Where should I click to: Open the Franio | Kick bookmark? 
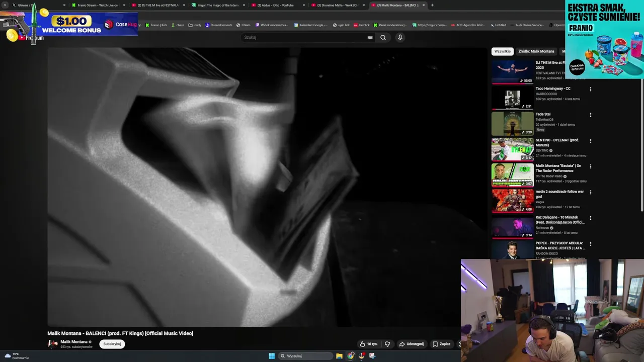(x=156, y=25)
